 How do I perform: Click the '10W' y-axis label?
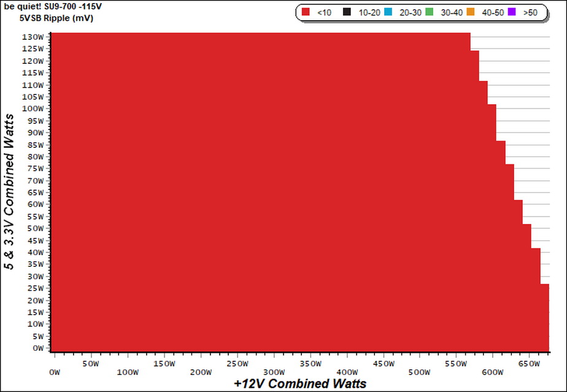point(36,324)
